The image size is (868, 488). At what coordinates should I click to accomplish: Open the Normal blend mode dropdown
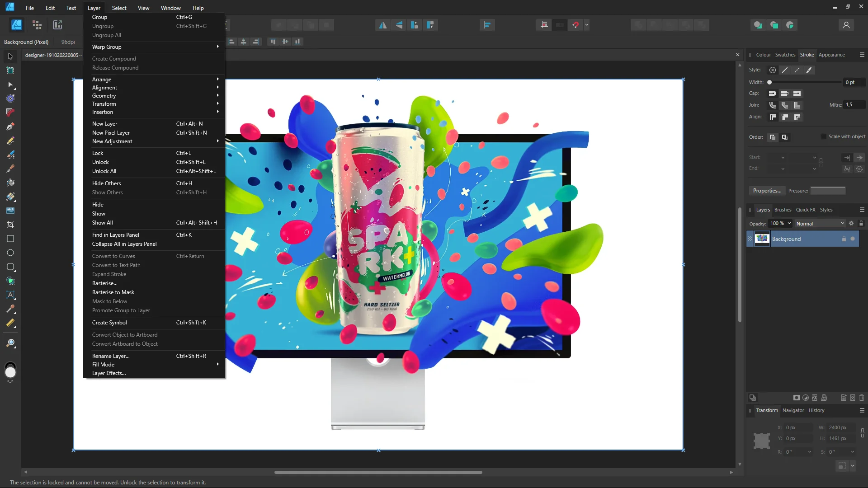[820, 224]
